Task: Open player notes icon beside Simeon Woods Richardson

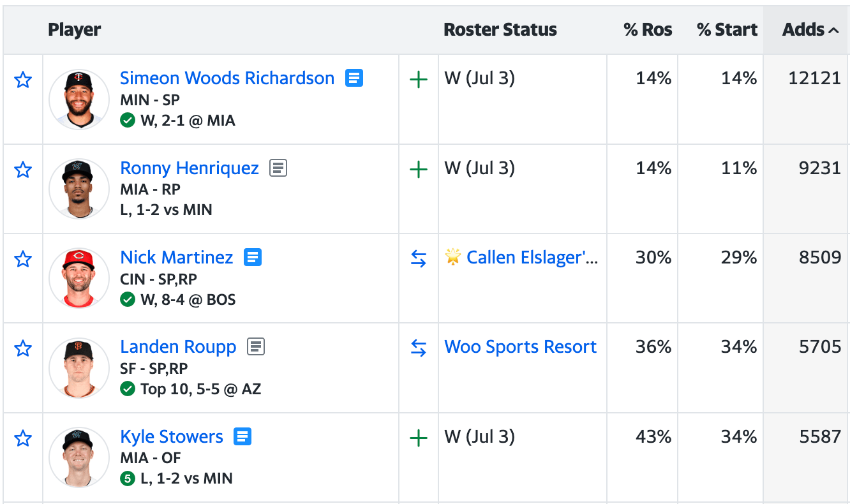Action: (x=354, y=78)
